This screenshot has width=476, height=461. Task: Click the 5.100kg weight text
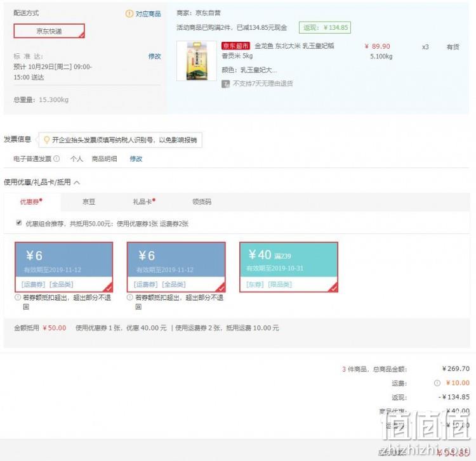click(381, 56)
